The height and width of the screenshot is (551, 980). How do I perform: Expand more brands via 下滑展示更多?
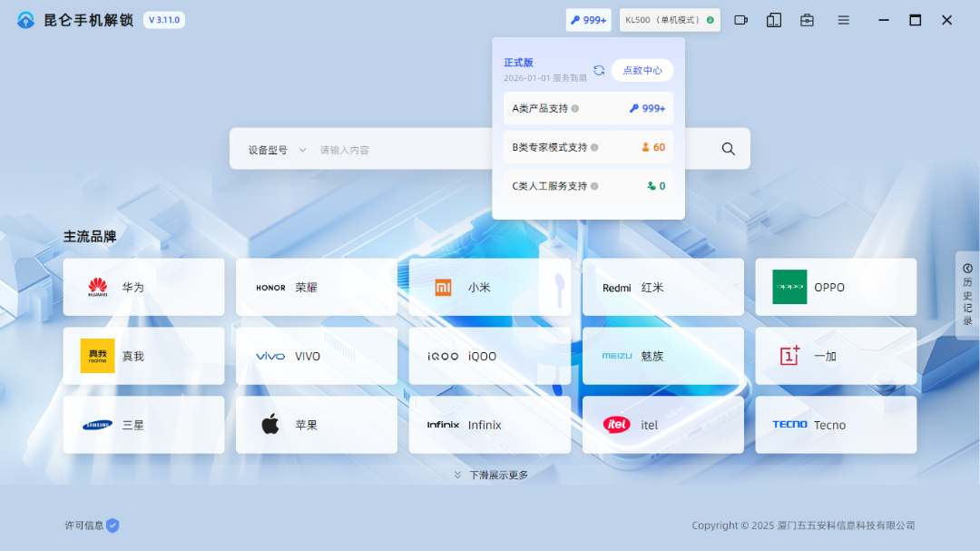tap(491, 476)
